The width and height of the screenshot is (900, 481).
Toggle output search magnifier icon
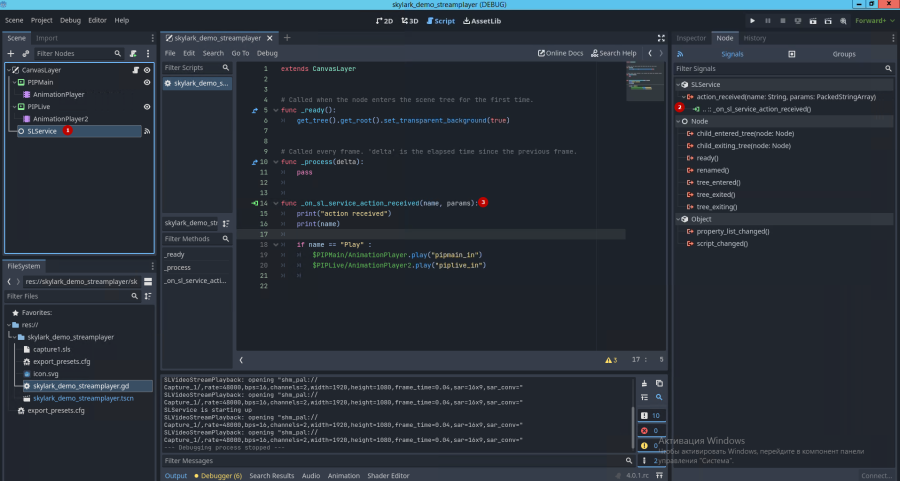(659, 397)
